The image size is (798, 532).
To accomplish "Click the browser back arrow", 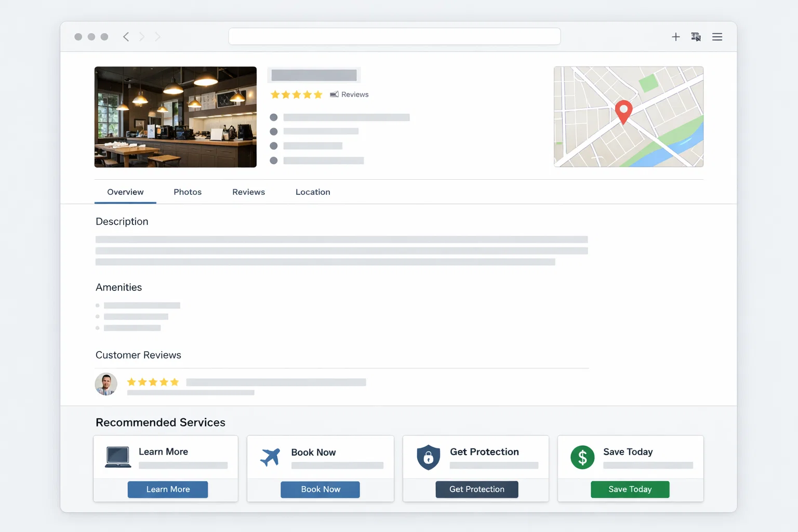I will (126, 36).
